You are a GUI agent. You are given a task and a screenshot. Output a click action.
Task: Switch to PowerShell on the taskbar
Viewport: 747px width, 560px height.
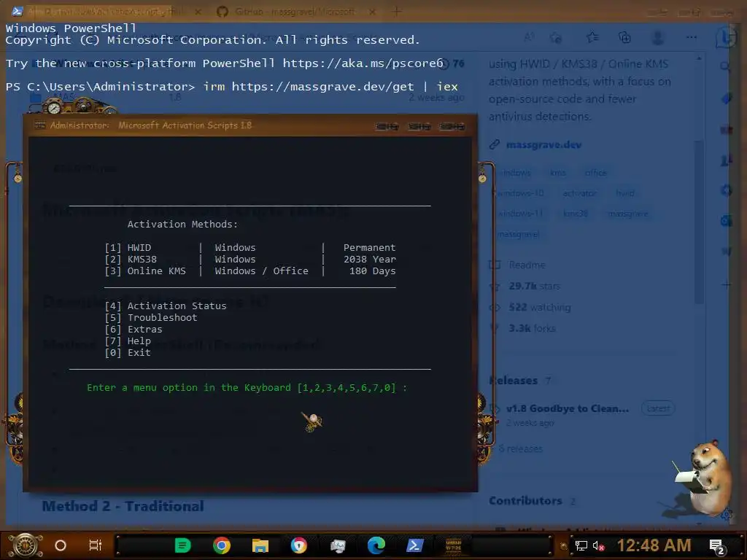click(x=415, y=545)
